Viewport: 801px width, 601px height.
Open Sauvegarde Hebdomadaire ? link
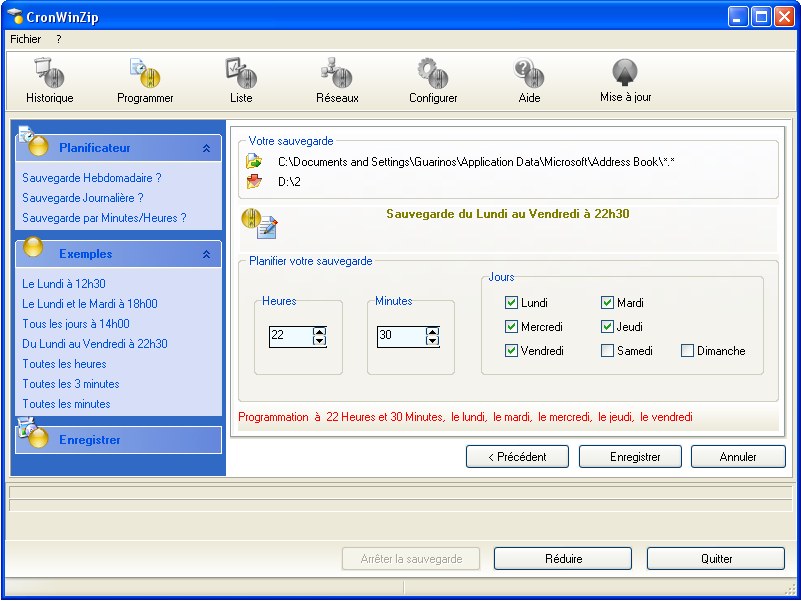[92, 178]
